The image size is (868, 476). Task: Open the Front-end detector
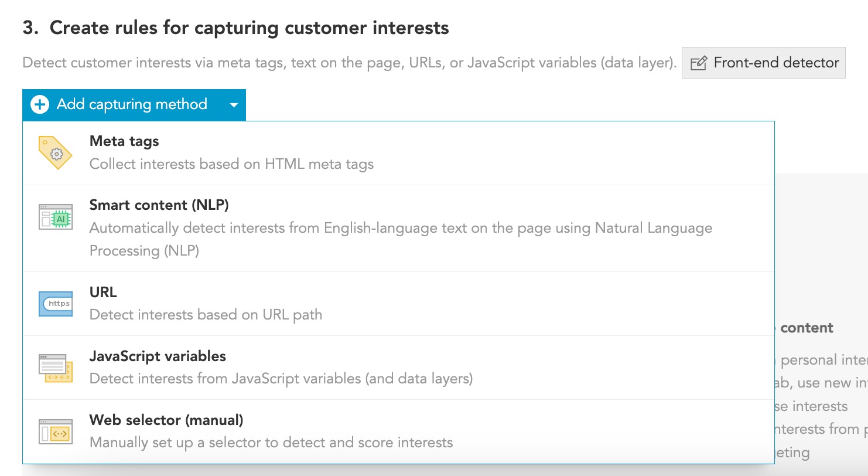[764, 63]
